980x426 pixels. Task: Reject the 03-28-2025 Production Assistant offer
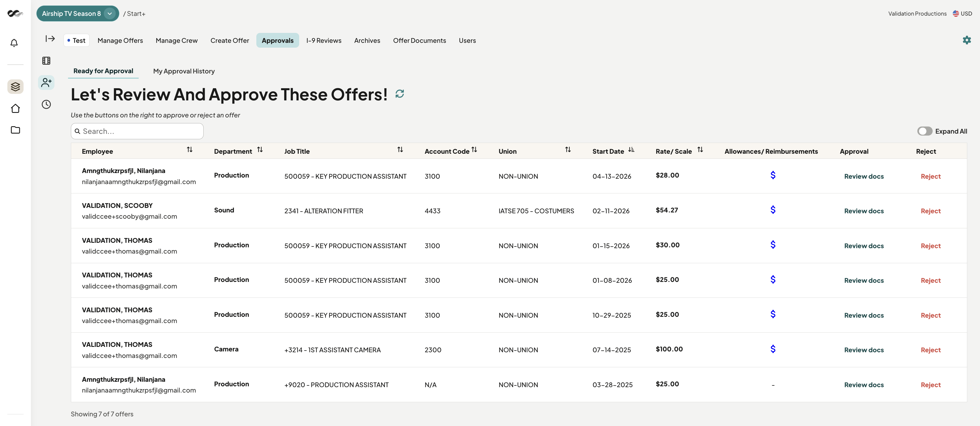click(x=931, y=385)
